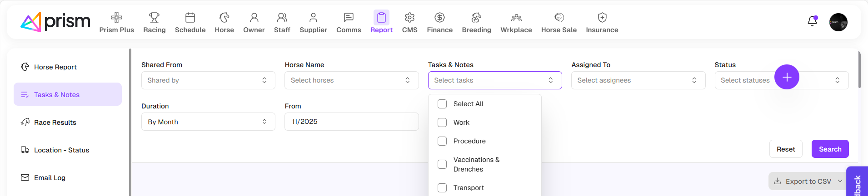The image size is (868, 196).
Task: Tick the Procedure checkbox
Action: [442, 141]
